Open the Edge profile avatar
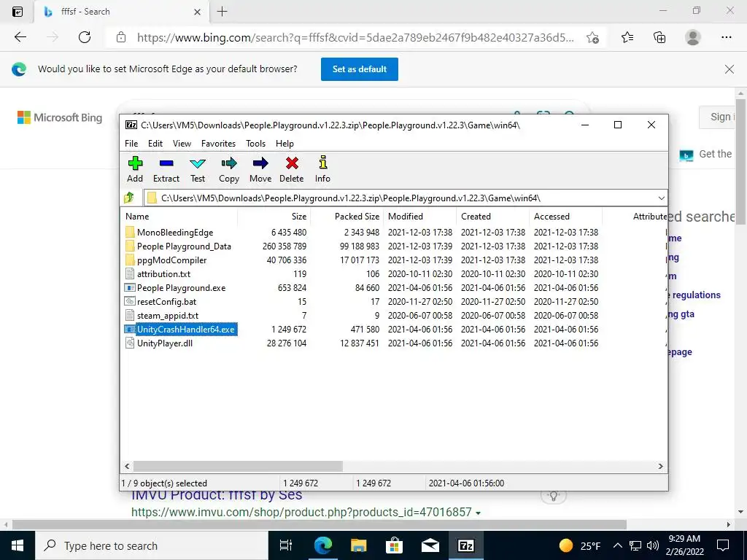This screenshot has width=747, height=560. pos(693,37)
